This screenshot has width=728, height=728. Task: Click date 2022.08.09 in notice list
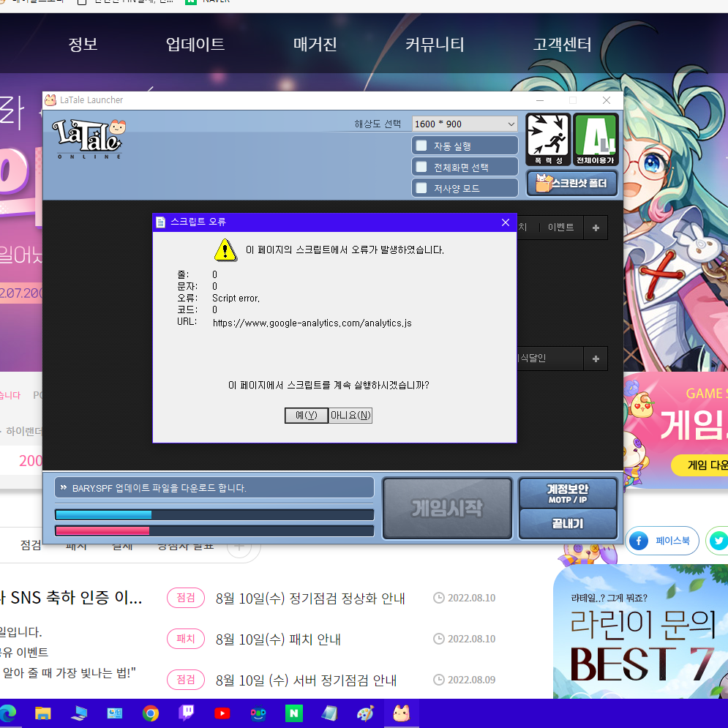(471, 680)
